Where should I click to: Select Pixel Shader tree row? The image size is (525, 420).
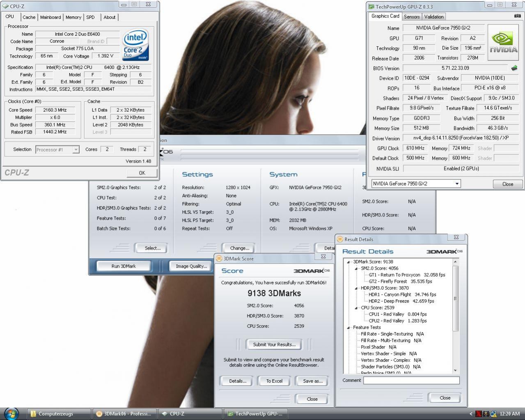[x=378, y=347]
